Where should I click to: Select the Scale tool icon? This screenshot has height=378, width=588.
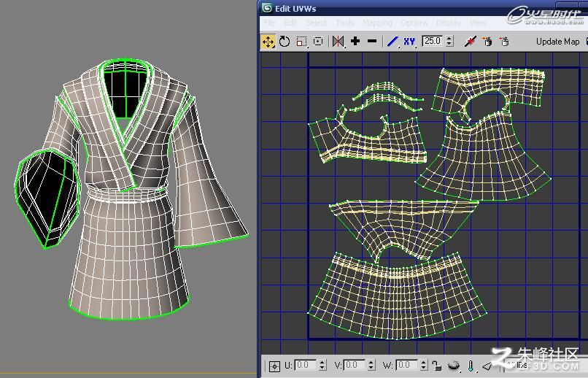point(301,42)
